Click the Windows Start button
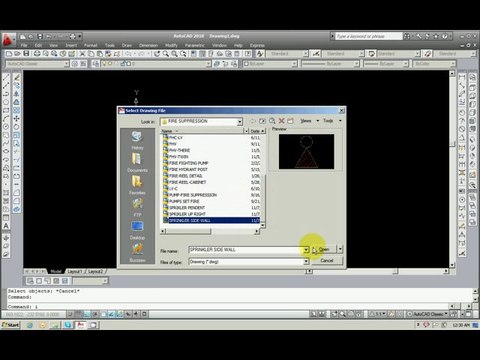The image size is (480, 360). (x=11, y=325)
